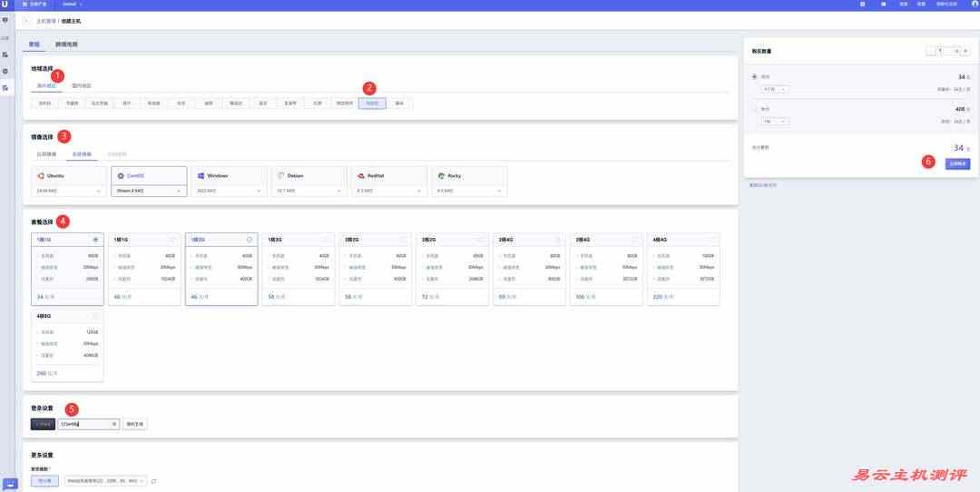This screenshot has width=980, height=492.
Task: Select the yearly billing radio button
Action: click(x=755, y=109)
